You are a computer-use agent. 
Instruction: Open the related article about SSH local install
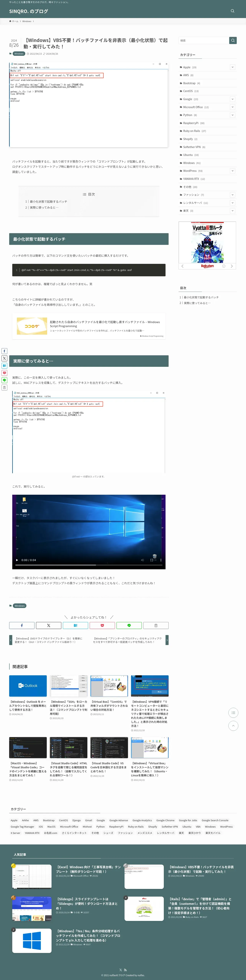point(68,698)
